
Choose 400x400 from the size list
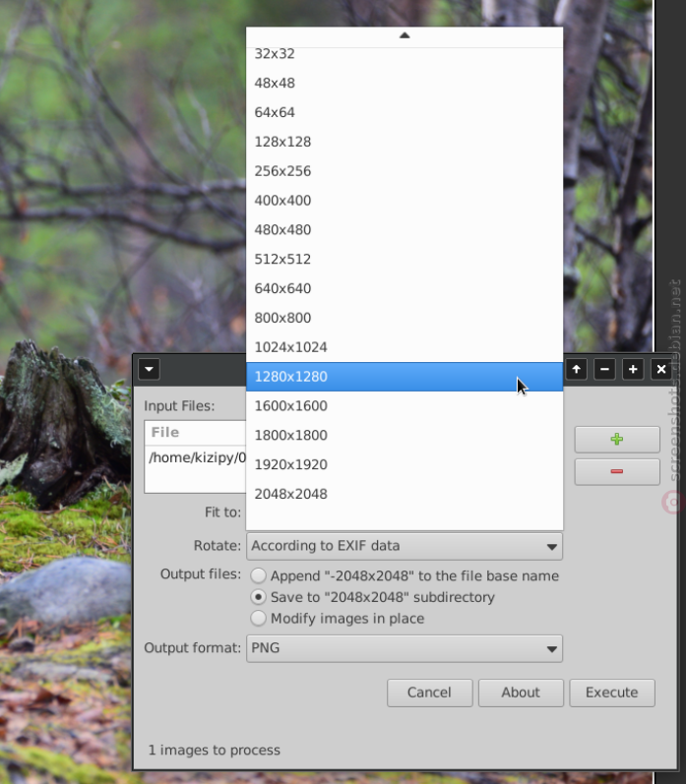405,201
